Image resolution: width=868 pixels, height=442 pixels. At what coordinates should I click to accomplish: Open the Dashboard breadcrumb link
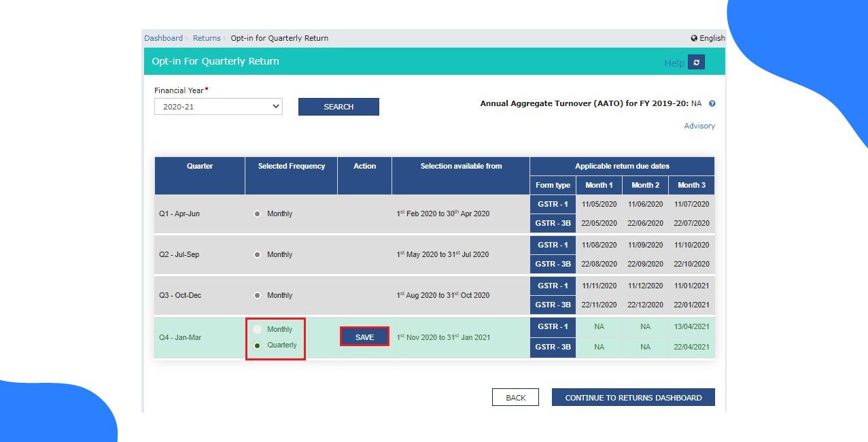point(163,38)
